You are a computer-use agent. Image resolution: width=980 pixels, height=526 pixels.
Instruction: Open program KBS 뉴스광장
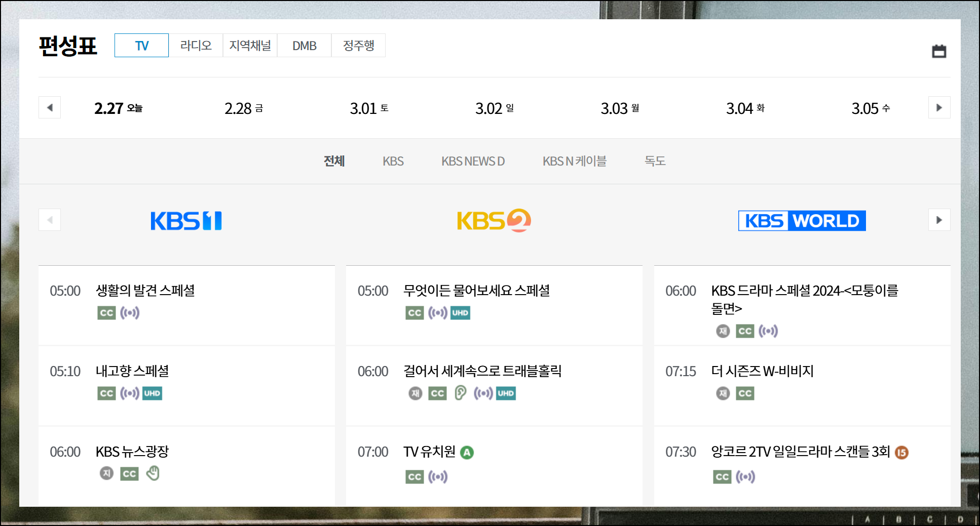(x=132, y=452)
